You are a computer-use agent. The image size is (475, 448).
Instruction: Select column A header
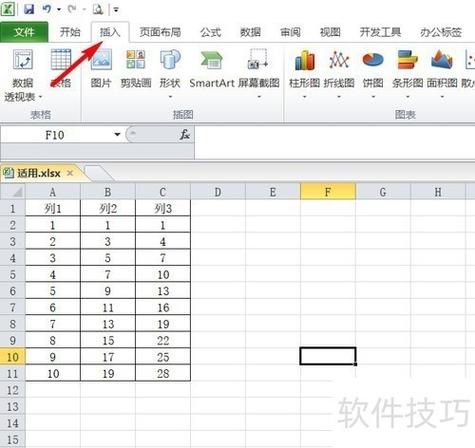pyautogui.click(x=53, y=192)
